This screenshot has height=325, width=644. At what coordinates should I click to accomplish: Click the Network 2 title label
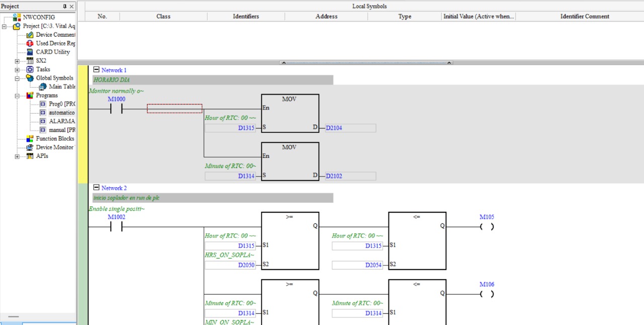(114, 188)
